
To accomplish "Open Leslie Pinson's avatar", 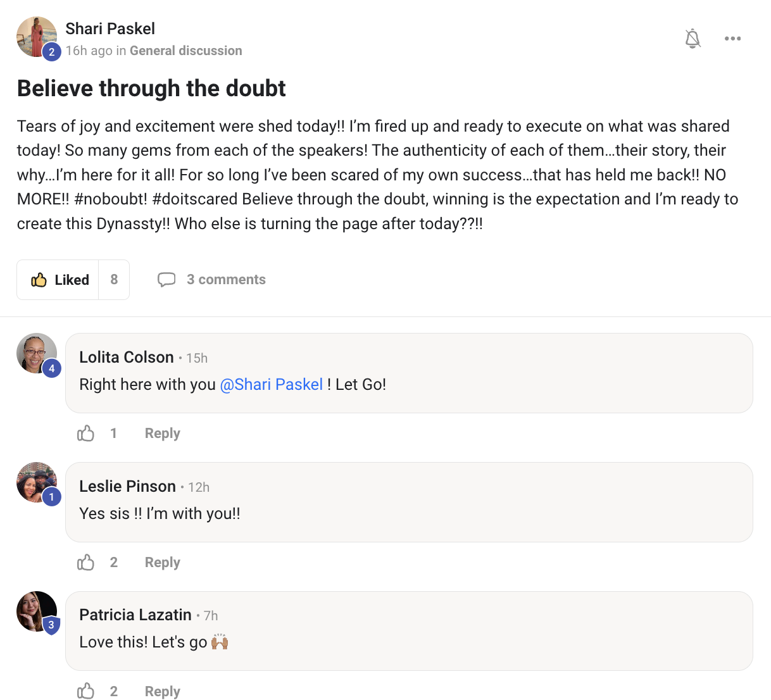I will (x=36, y=482).
